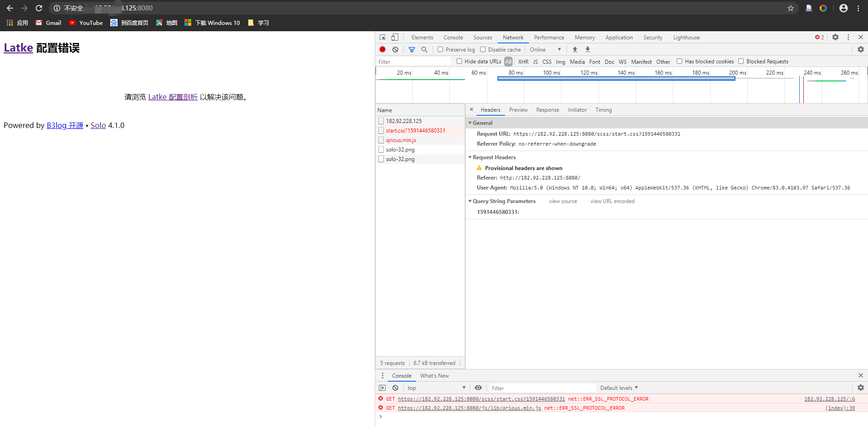Enable the Preserve log checkbox
The width and height of the screenshot is (868, 426).
(x=440, y=49)
